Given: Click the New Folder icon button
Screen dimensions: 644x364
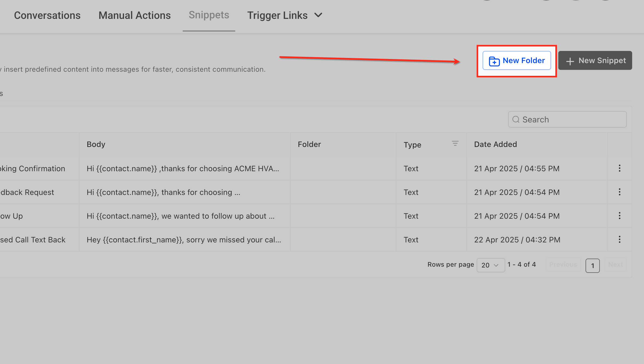Looking at the screenshot, I should coord(494,61).
